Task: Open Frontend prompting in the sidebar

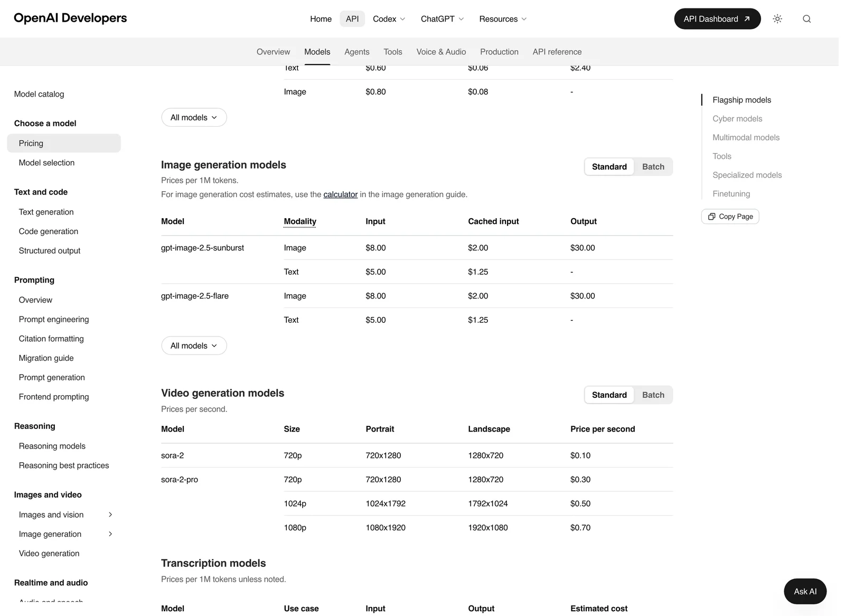Action: [54, 397]
